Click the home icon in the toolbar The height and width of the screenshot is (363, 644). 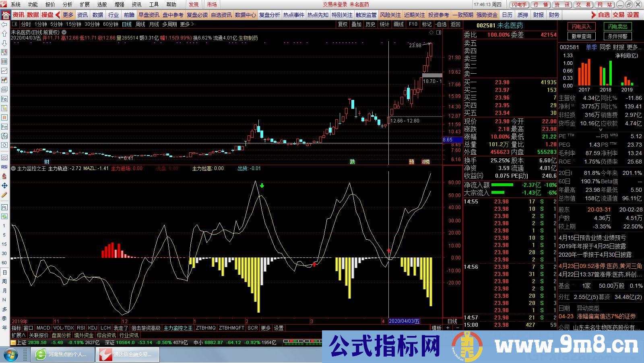6,15
